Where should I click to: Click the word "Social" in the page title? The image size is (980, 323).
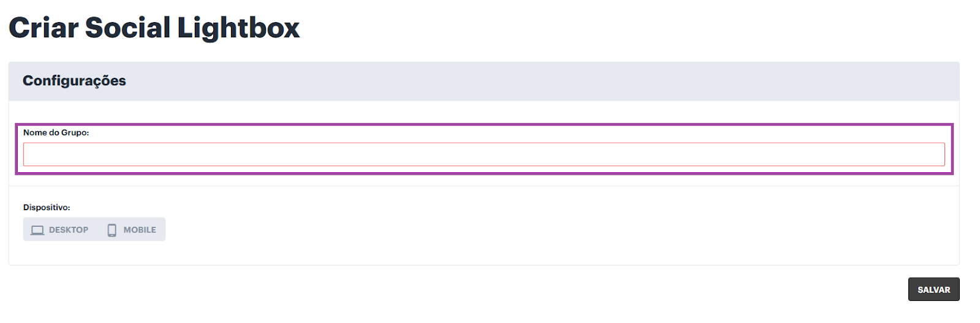pyautogui.click(x=127, y=28)
